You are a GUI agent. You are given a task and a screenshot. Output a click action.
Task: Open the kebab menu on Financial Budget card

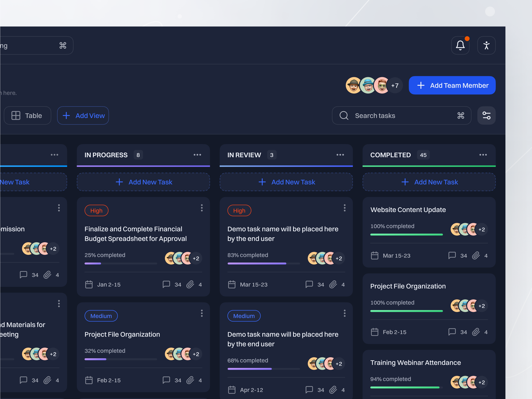click(202, 208)
